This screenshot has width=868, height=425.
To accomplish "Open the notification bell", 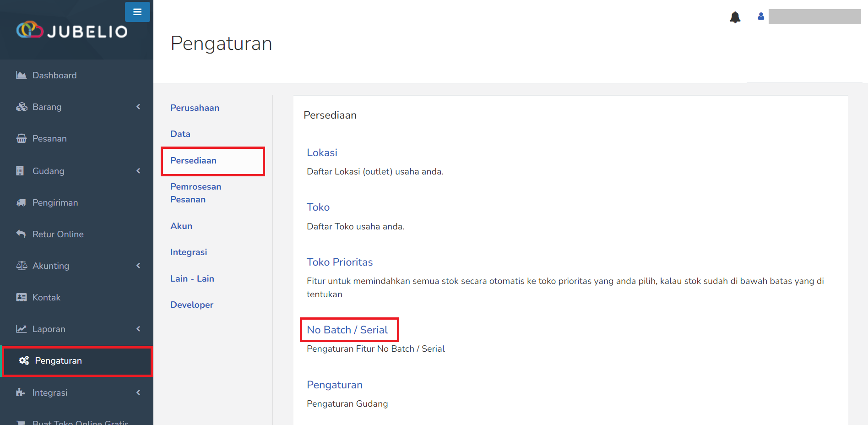I will point(735,17).
